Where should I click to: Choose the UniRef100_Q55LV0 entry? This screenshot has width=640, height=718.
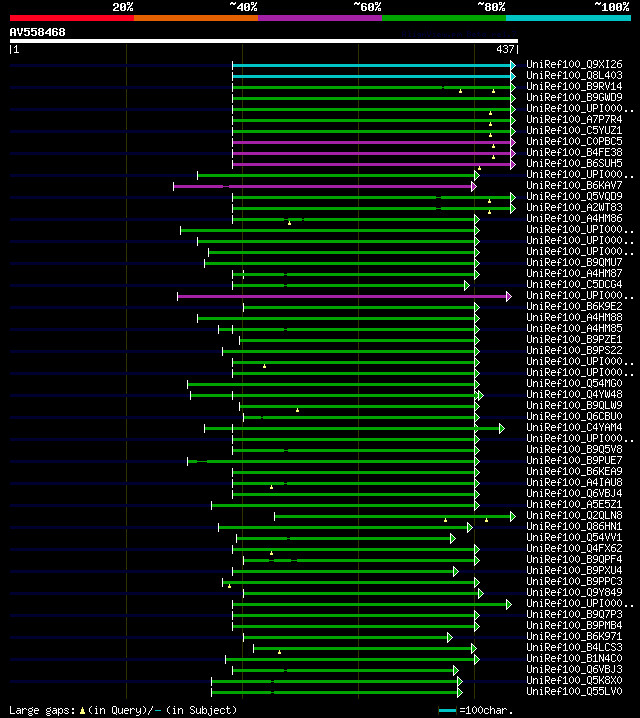(574, 691)
